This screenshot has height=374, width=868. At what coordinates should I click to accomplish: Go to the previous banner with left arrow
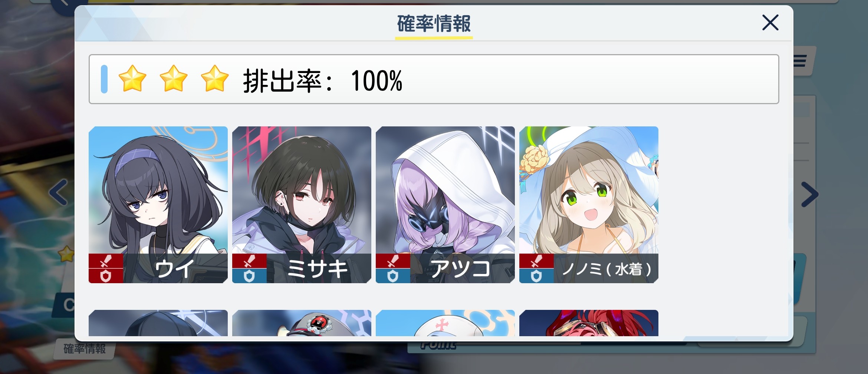pos(59,192)
